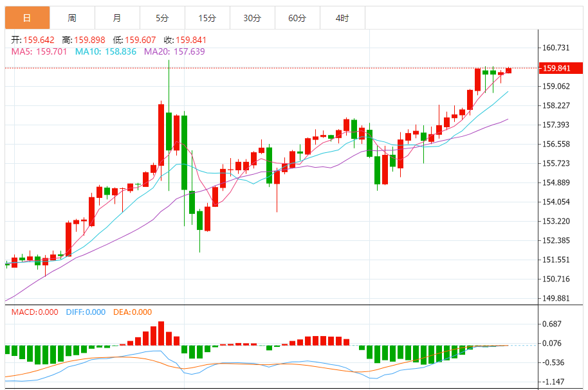
Task: Click the opening price value 159.642
Action: pos(39,40)
